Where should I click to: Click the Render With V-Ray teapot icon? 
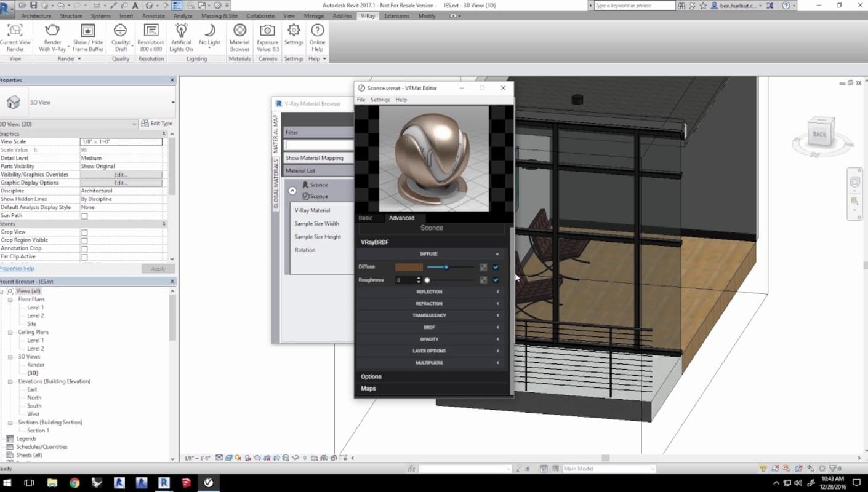pyautogui.click(x=52, y=31)
